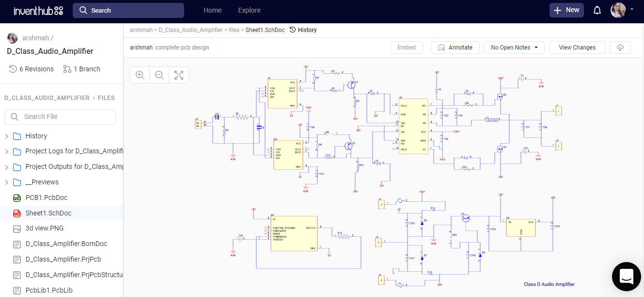
Task: Click the green PCB icon beside PCB1.PcbDoc
Action: point(16,198)
